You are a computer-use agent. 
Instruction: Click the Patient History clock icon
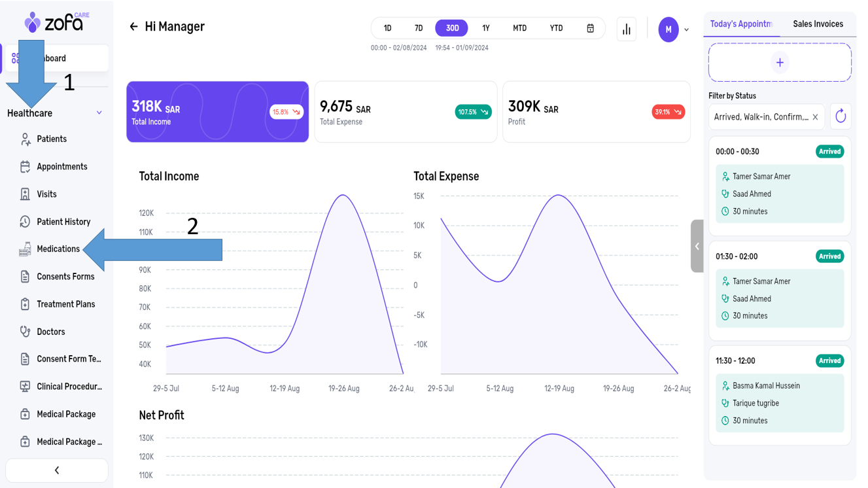pos(25,222)
